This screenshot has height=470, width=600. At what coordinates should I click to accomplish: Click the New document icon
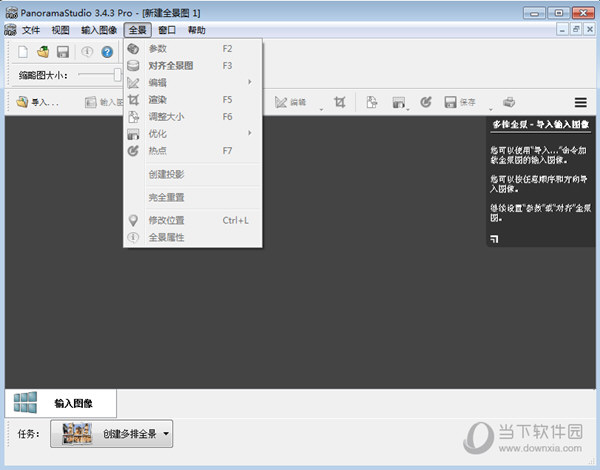pyautogui.click(x=24, y=52)
